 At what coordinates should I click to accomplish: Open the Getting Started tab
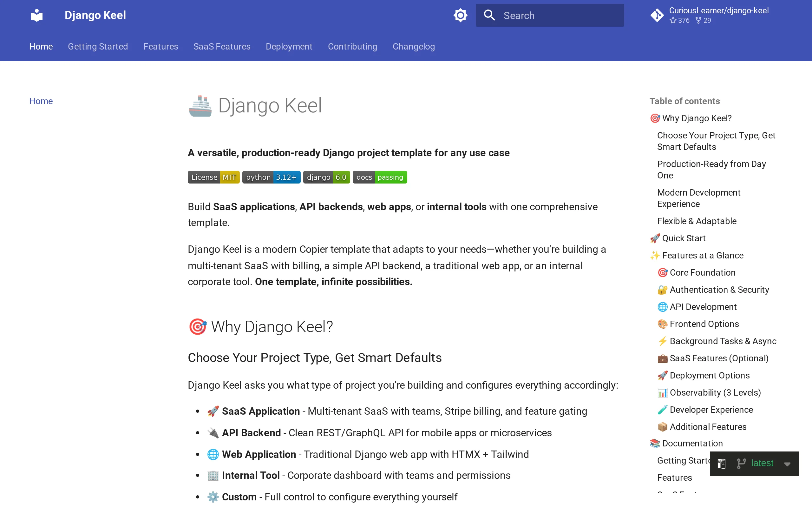click(98, 46)
